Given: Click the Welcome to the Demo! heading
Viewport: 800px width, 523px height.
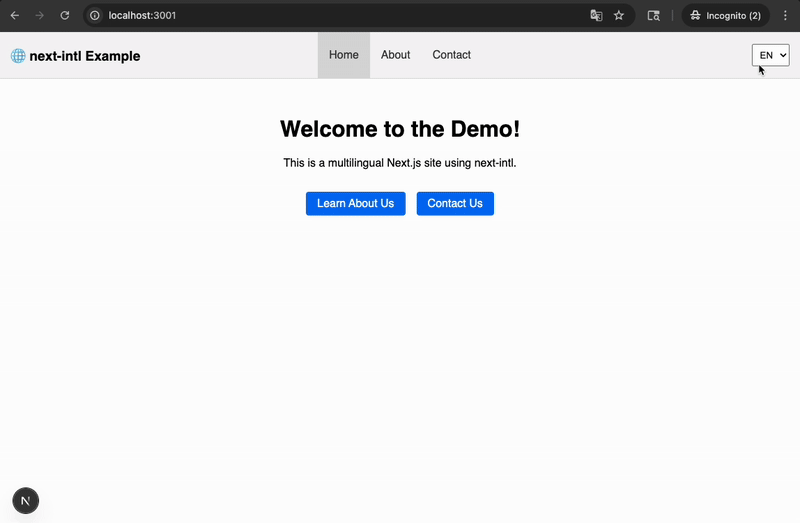Looking at the screenshot, I should pyautogui.click(x=400, y=129).
